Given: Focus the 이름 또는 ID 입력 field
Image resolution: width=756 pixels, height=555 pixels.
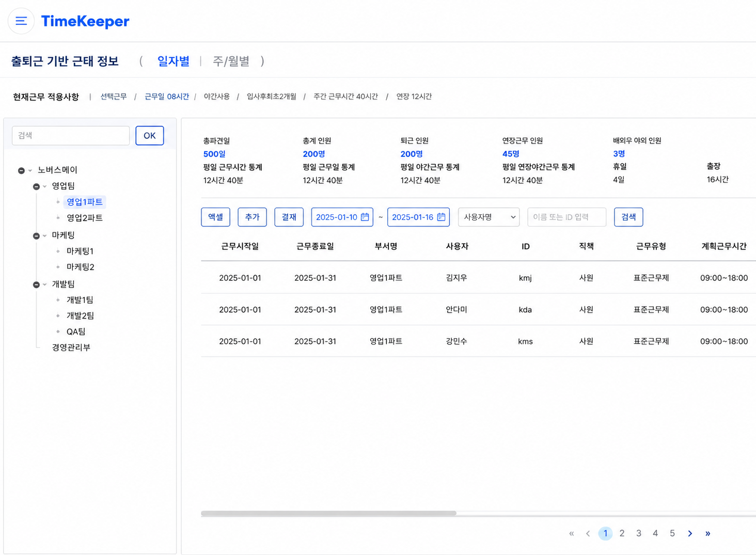Looking at the screenshot, I should (566, 217).
